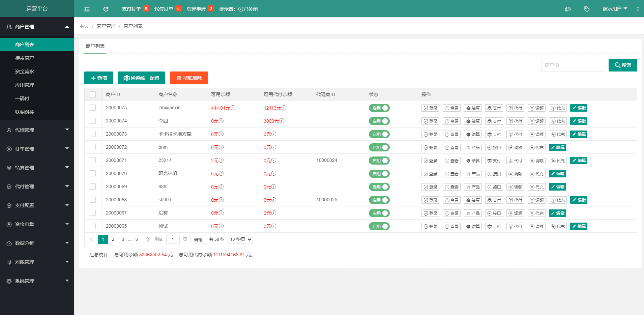Expand the 代理管理 sidebar menu
This screenshot has height=315, width=644.
click(x=37, y=130)
